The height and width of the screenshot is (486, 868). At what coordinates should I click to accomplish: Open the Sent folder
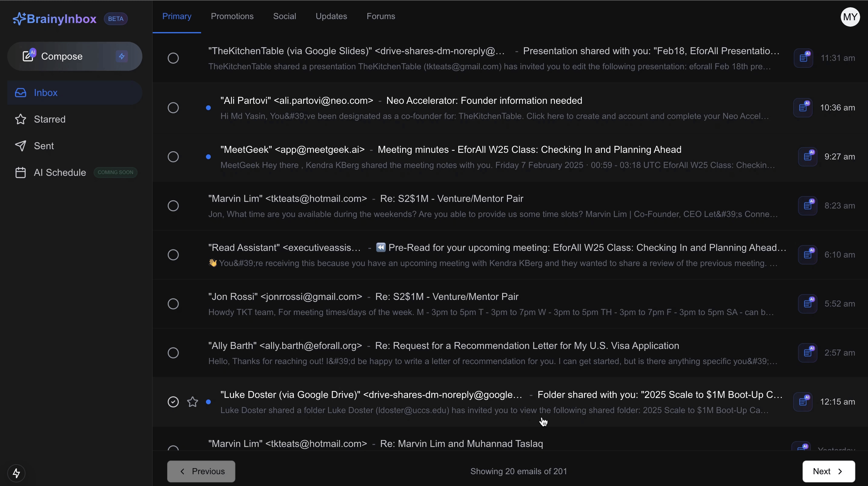coord(75,146)
